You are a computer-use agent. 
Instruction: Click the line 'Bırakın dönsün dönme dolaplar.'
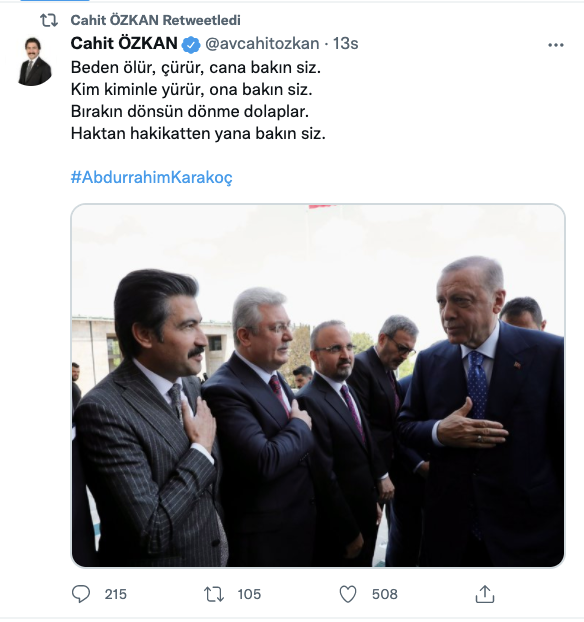point(190,111)
